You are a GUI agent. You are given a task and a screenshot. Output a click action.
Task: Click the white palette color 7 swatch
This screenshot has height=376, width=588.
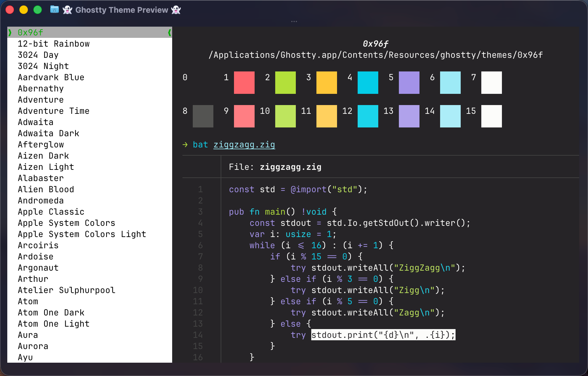click(492, 83)
